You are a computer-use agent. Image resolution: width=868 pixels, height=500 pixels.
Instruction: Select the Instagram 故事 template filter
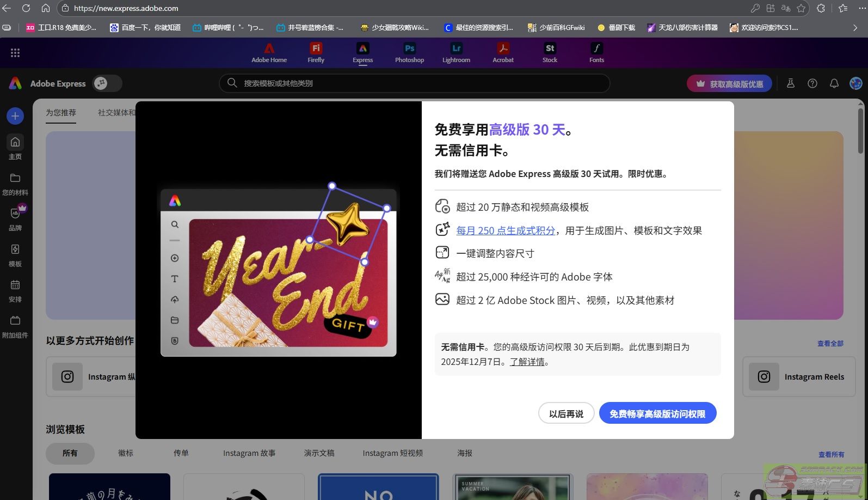pos(249,453)
